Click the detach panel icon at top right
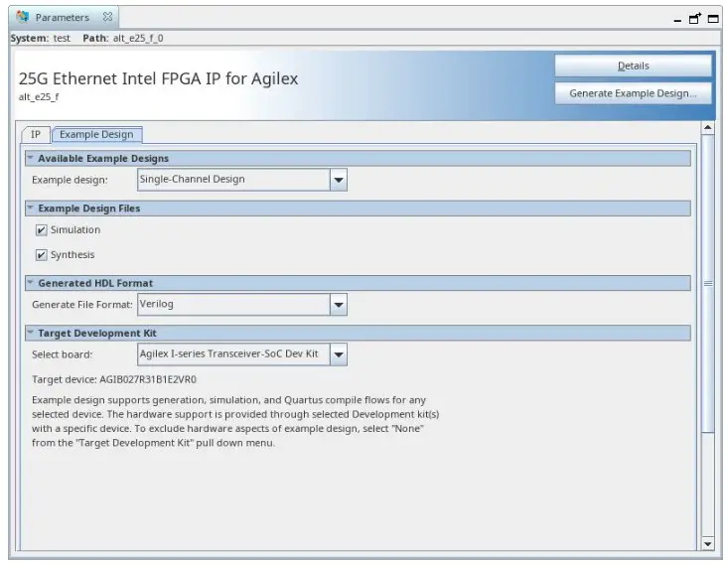The image size is (728, 564). pos(694,19)
